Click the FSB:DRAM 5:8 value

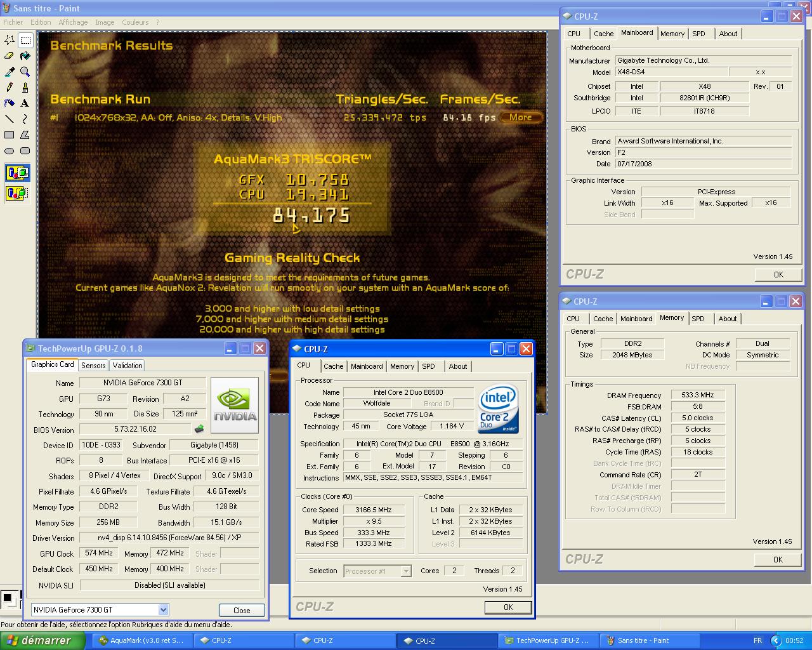[x=698, y=406]
